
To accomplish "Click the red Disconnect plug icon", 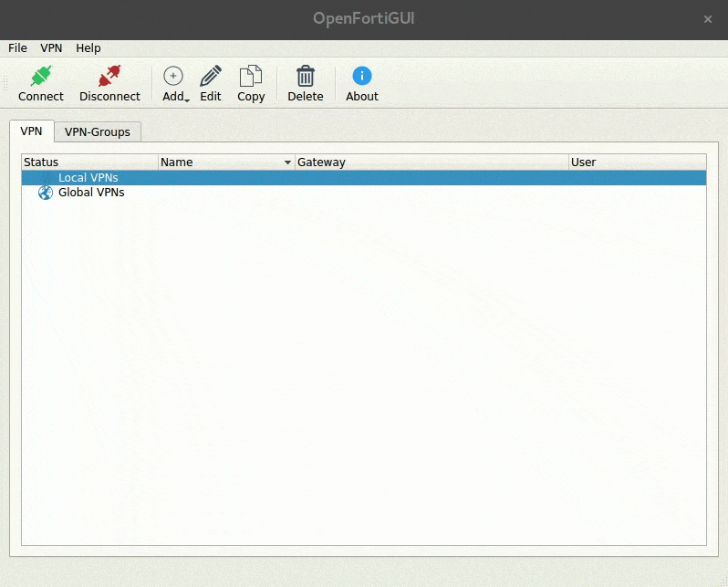I will coord(109,76).
